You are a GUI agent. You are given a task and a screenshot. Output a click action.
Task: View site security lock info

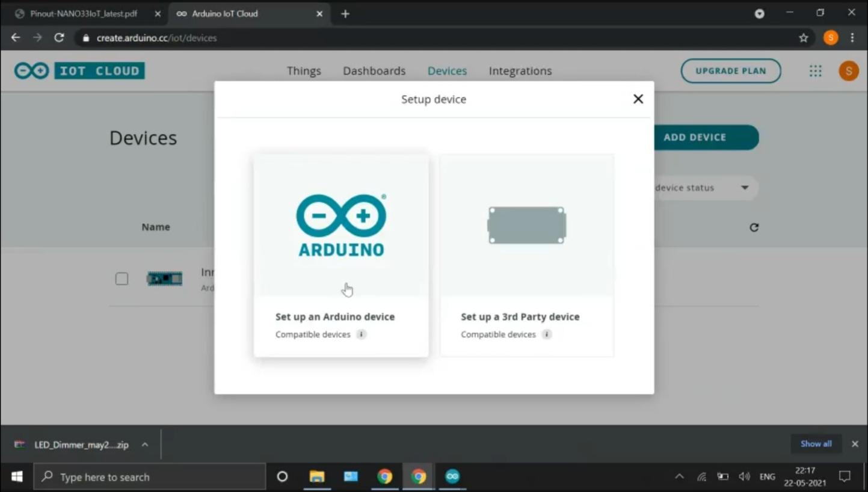[85, 38]
